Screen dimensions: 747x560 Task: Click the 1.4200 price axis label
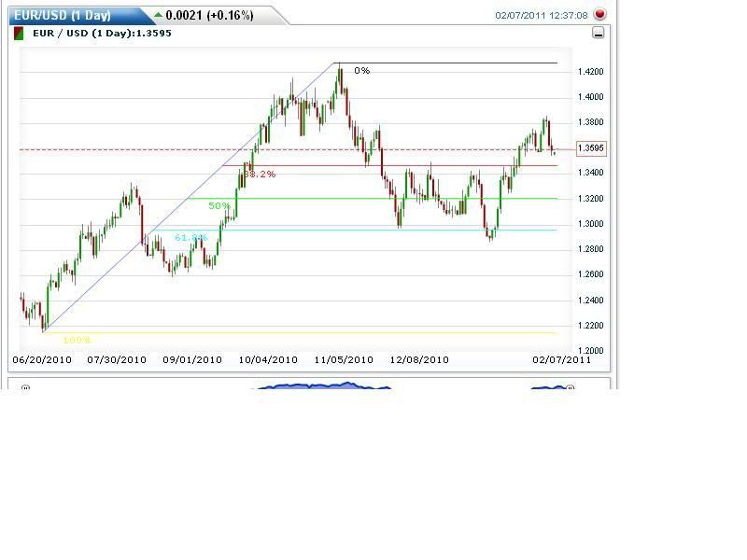tap(591, 72)
